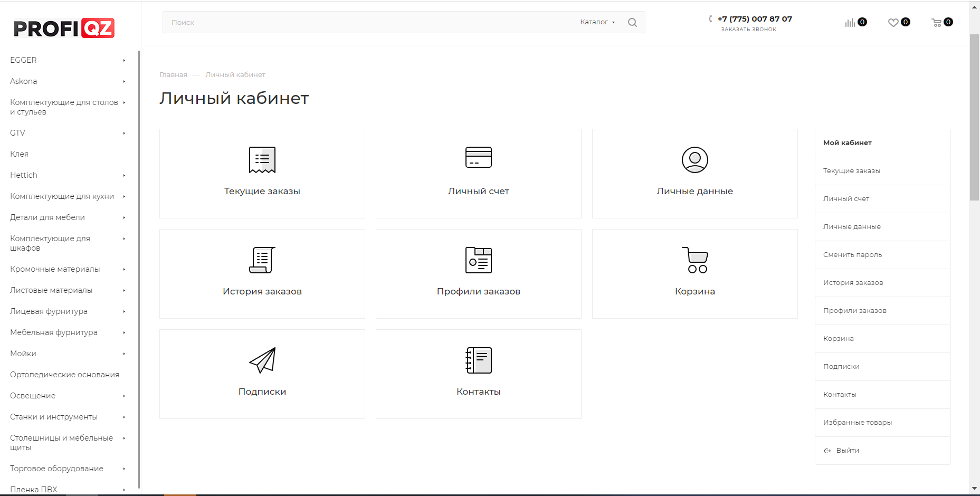
Task: Open the product comparison bar-chart icon
Action: pyautogui.click(x=850, y=22)
